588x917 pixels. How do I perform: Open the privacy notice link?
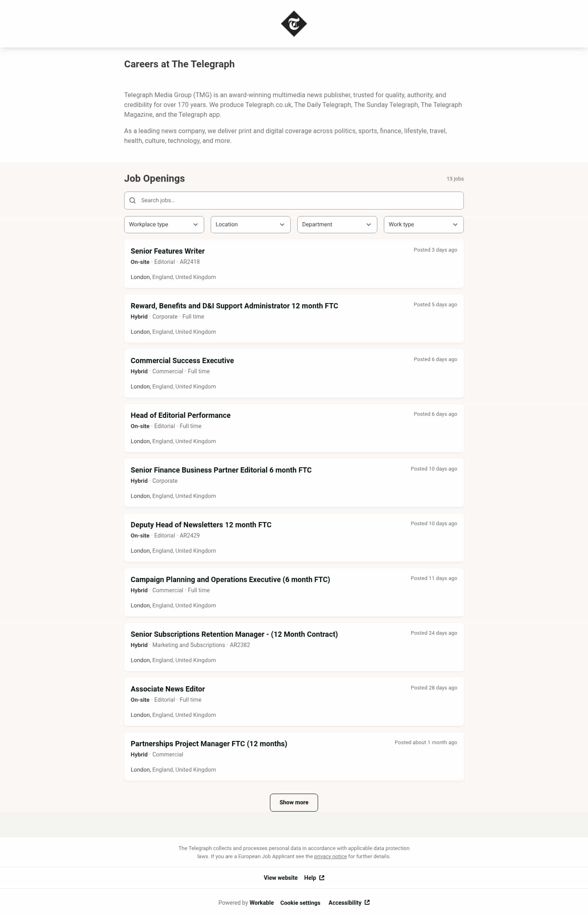click(330, 857)
